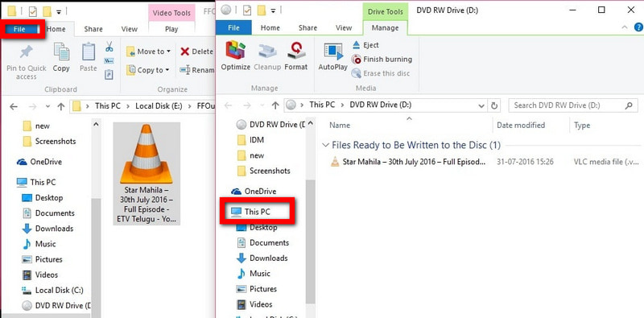Click Copy icon in left window ribbon
Viewport: 644px width, 318px height.
click(x=61, y=57)
